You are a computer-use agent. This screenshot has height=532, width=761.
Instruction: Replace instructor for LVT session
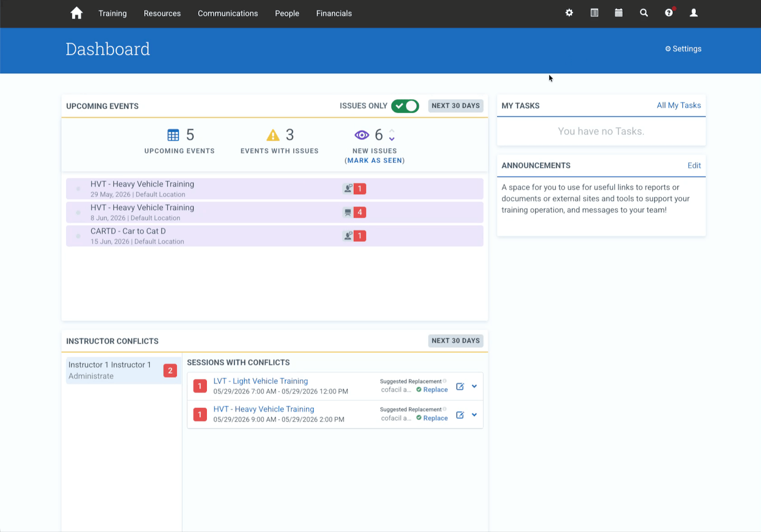coord(432,390)
